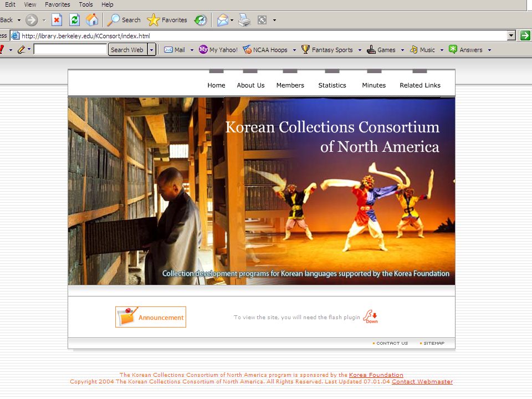Click the page icon in address bar
Image resolution: width=532 pixels, height=399 pixels.
coord(16,35)
